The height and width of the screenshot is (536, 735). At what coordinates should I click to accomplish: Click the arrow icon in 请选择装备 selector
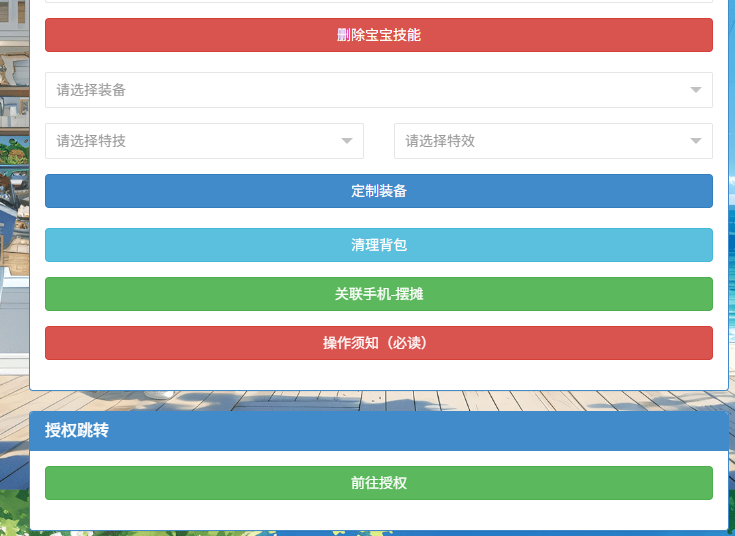(696, 90)
